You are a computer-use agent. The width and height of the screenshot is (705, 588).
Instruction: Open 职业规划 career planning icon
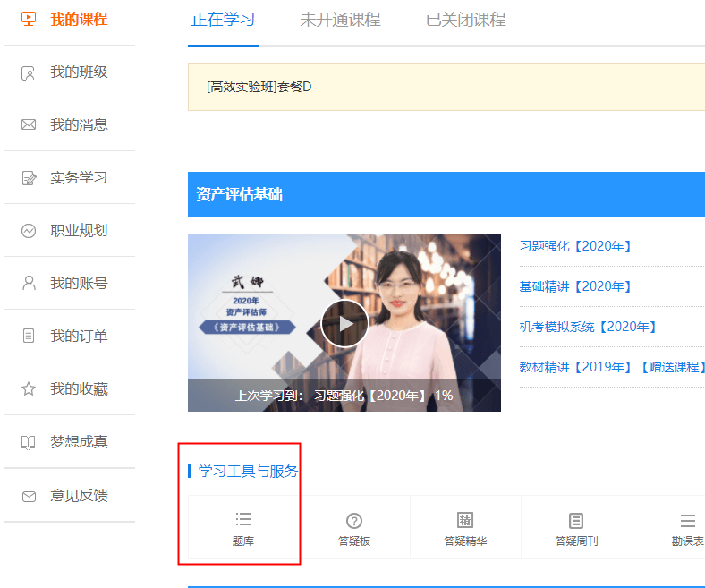(29, 231)
